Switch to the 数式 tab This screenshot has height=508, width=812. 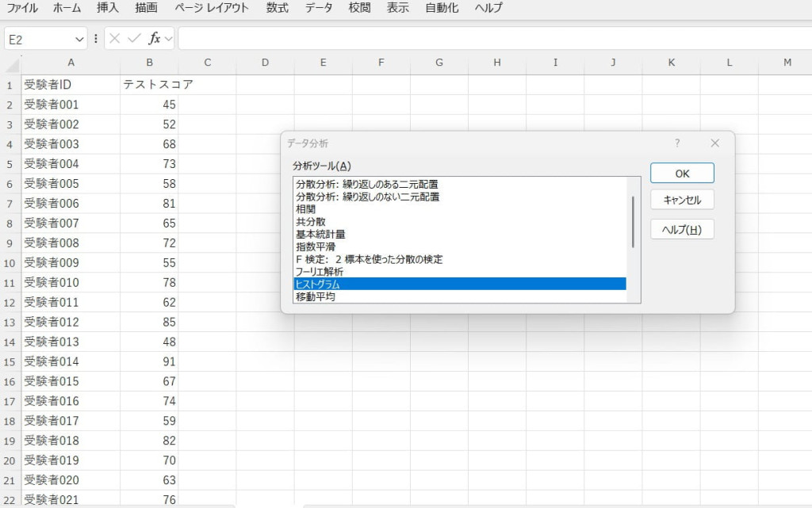point(277,8)
